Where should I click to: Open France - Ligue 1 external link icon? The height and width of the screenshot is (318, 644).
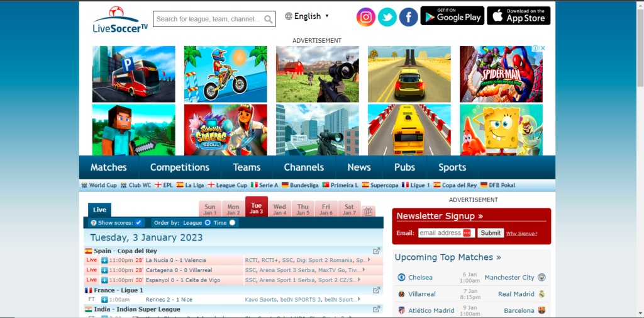[x=376, y=290]
